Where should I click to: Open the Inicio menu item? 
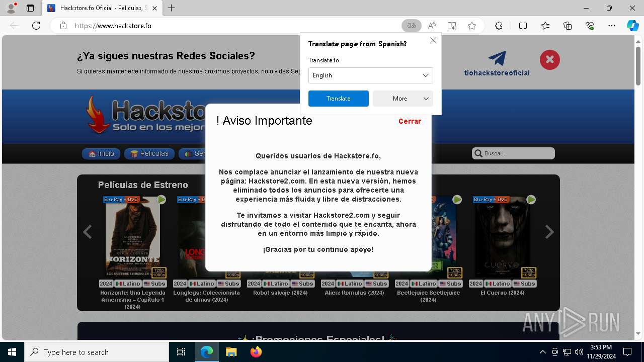pos(101,154)
